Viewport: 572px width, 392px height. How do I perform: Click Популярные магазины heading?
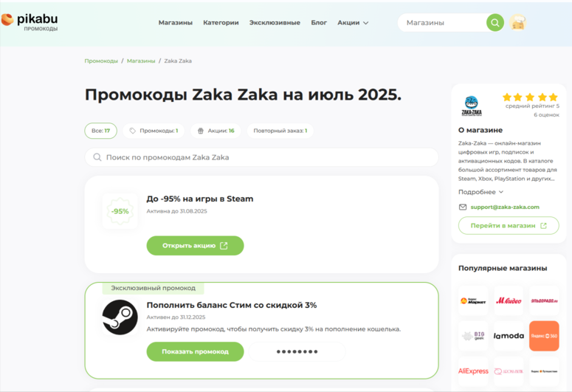[503, 268]
